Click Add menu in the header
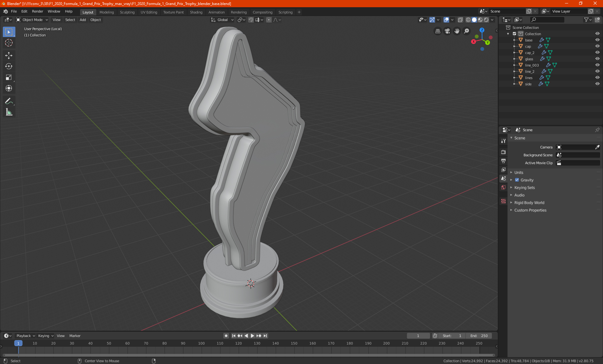 [83, 19]
